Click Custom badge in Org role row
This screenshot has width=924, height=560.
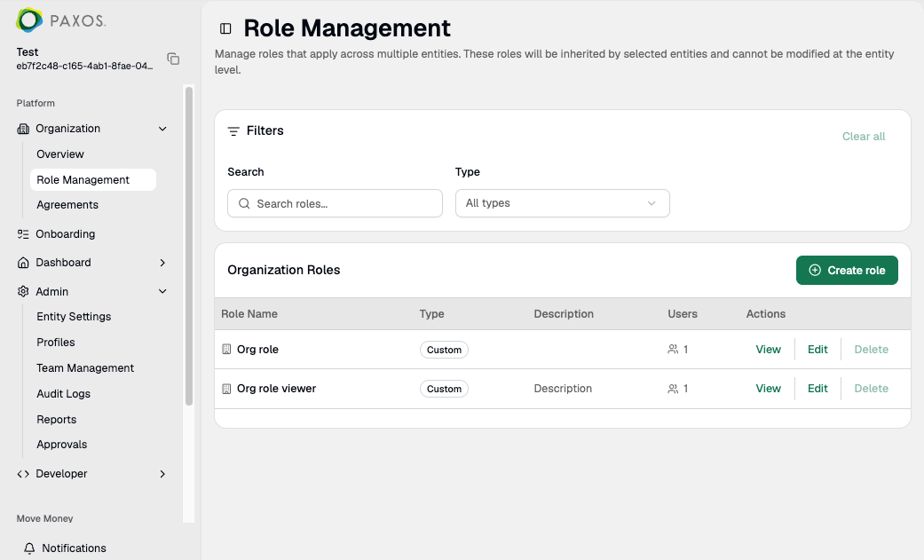[444, 350]
